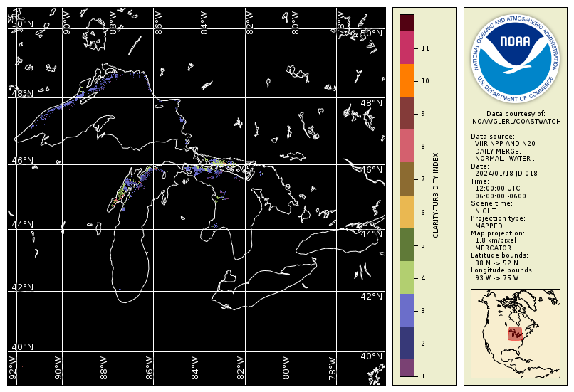
Task: Click the '12:00:00 UTC' time value
Action: (498, 189)
